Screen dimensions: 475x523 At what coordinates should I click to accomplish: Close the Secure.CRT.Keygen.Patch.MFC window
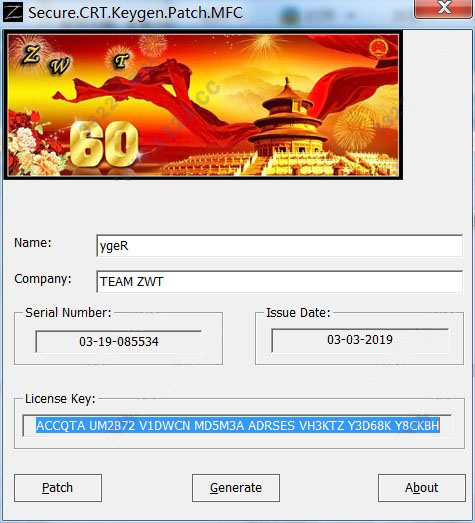tap(444, 8)
